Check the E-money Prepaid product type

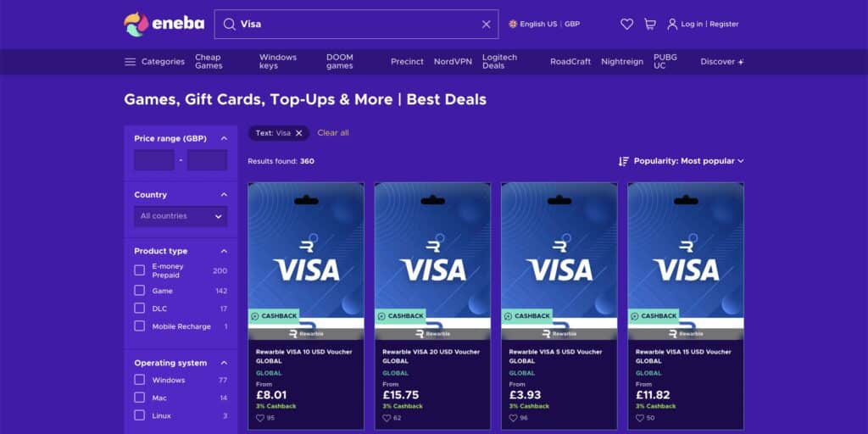(140, 270)
